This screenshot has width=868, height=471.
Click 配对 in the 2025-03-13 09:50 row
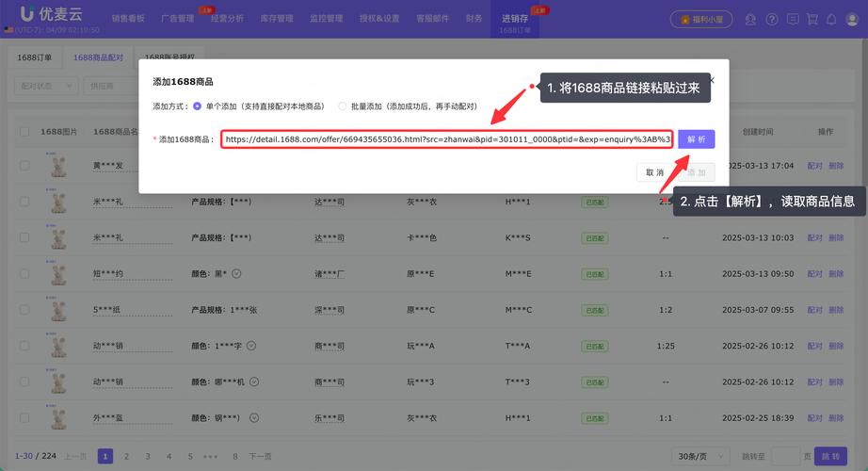click(x=815, y=274)
